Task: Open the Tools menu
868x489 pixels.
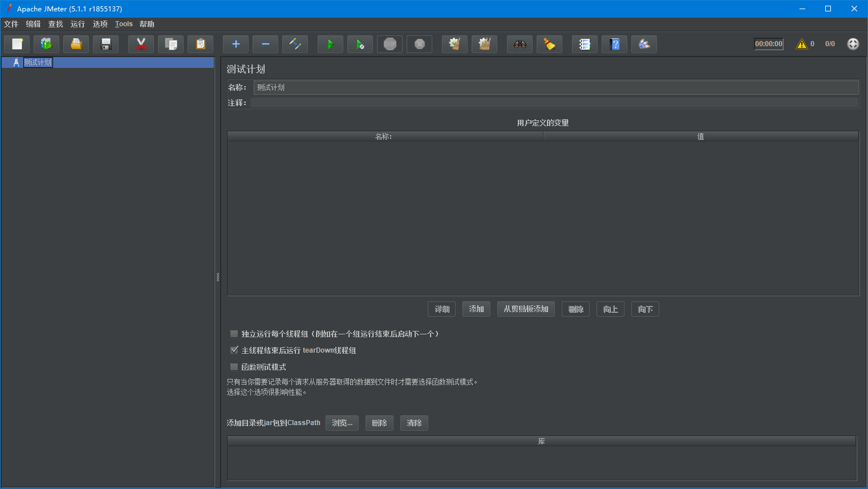Action: (124, 24)
